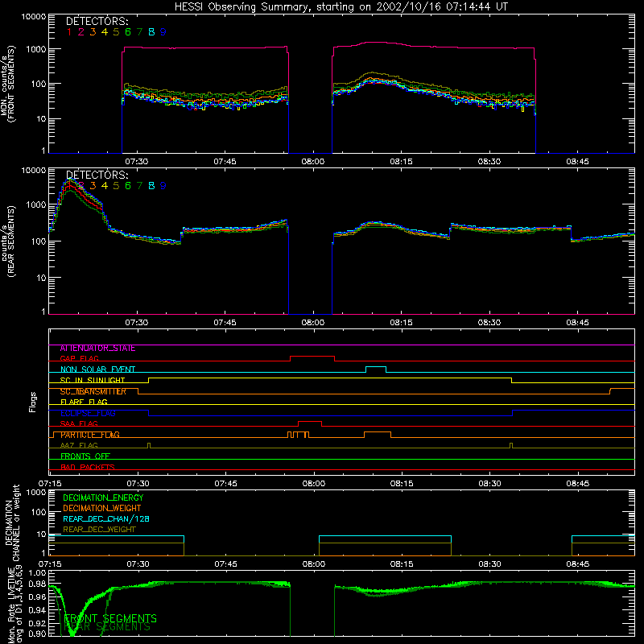The width and height of the screenshot is (644, 644).
Task: Click the DECIMATION_ENERGY legend entry
Action: click(103, 497)
